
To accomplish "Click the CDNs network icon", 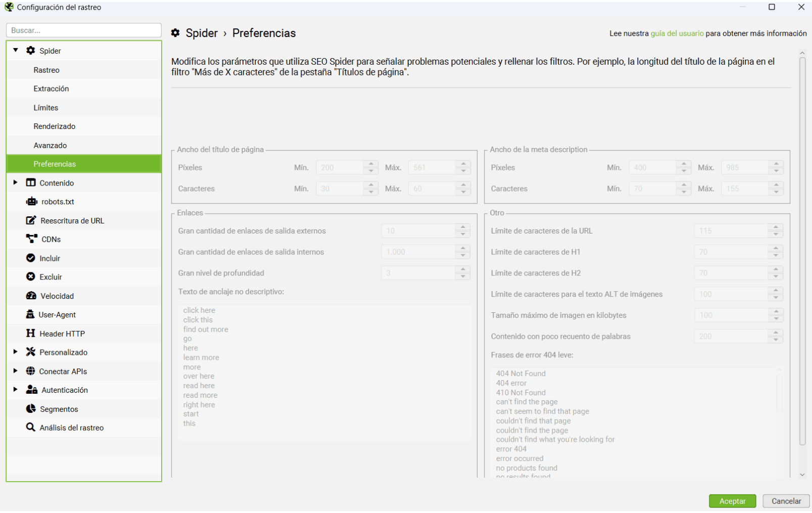I will (x=31, y=239).
